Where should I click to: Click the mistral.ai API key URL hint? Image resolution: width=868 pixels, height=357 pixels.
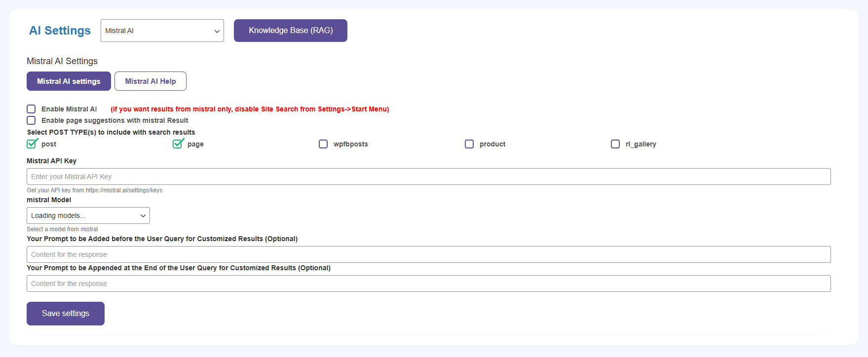point(123,190)
